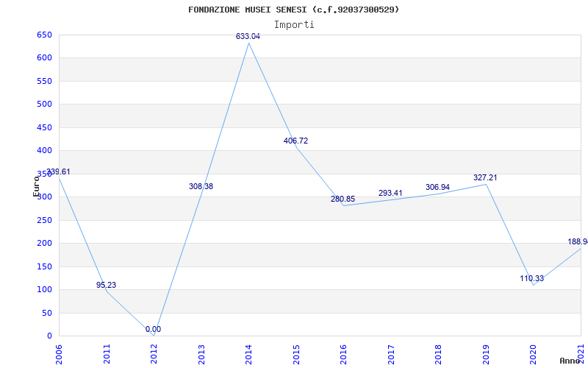Click the 2017 x-axis label
Image resolution: width=588 pixels, height=368 pixels.
tap(391, 354)
